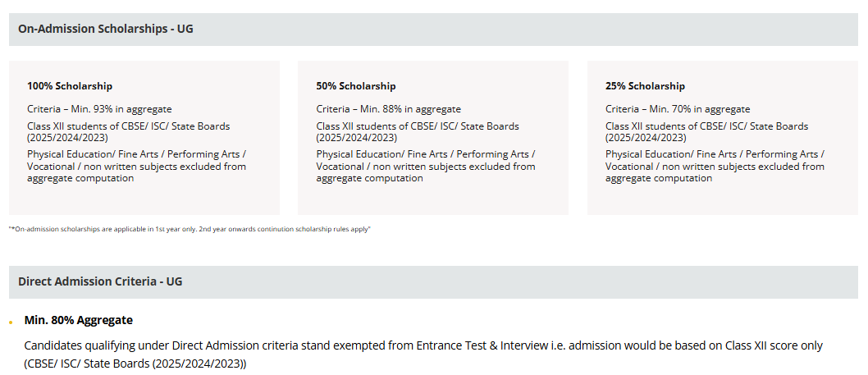
Task: Select the 100% Scholarship heading
Action: coord(70,86)
